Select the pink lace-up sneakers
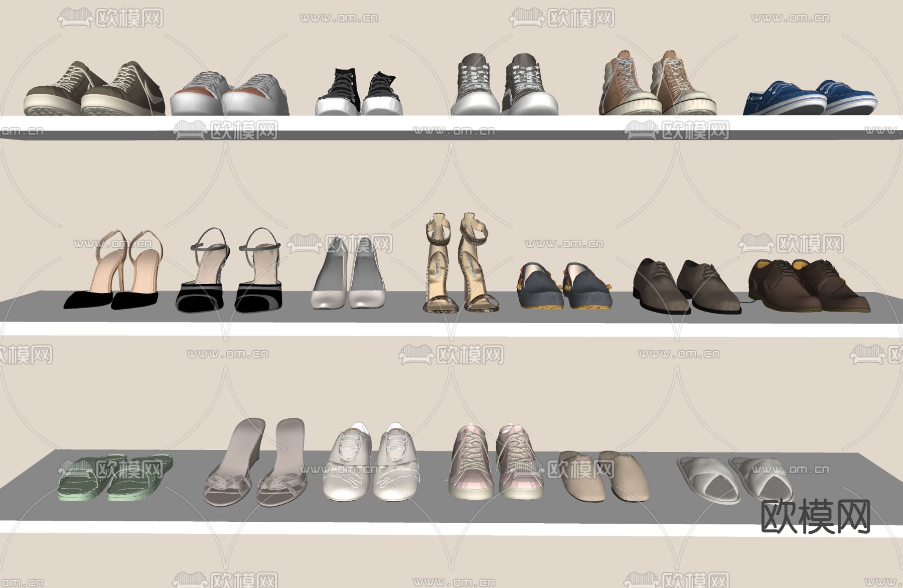Viewport: 903px width, 588px height. tap(495, 462)
